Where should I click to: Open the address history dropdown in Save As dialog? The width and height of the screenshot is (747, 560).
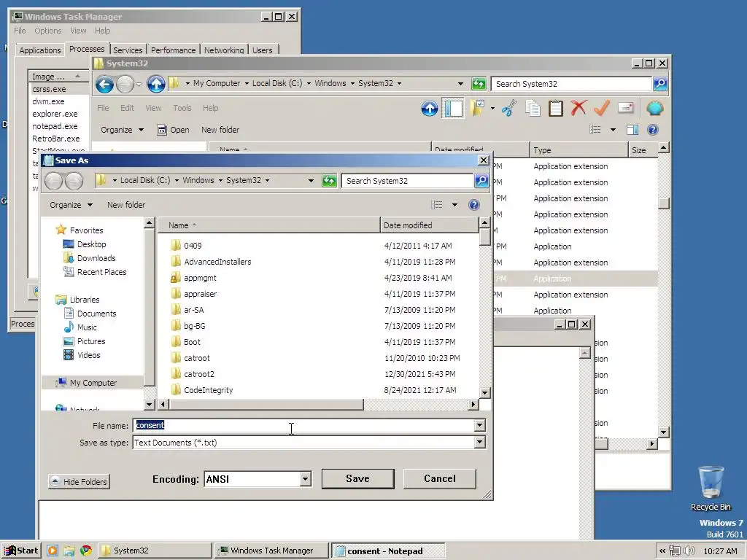click(x=311, y=181)
